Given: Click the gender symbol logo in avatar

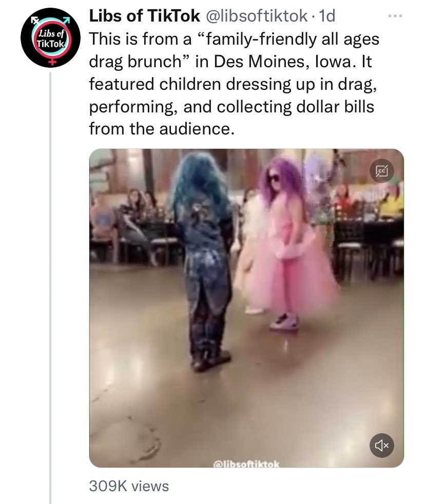Looking at the screenshot, I should point(50,37).
